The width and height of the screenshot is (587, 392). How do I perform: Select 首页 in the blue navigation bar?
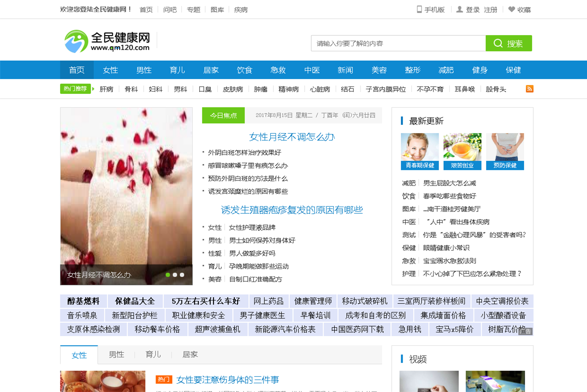[77, 70]
